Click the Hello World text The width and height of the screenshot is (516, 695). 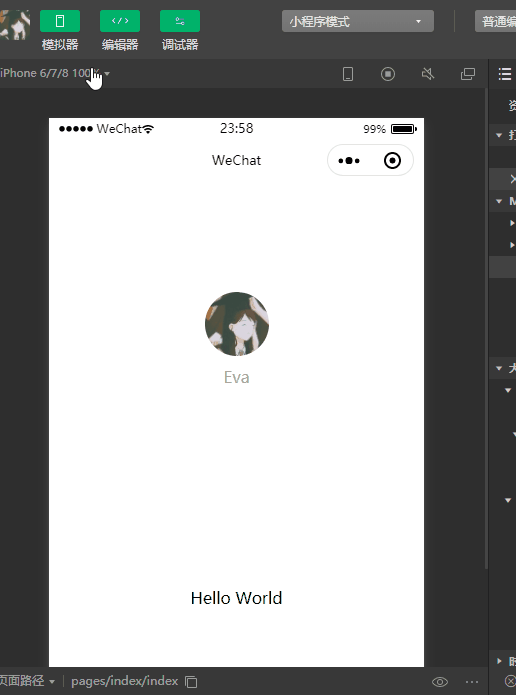coord(236,598)
